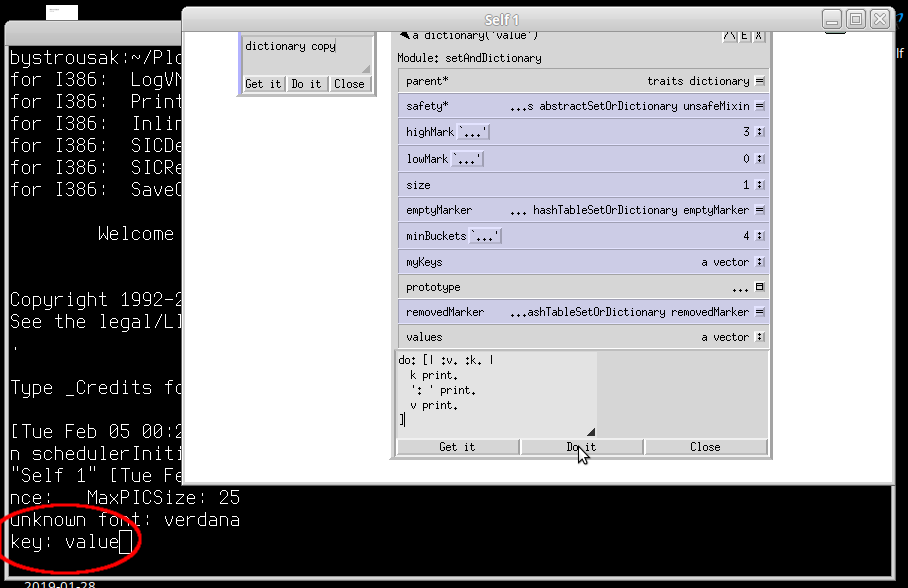Click the value icon on highMark row
Screen dimensions: 908x588
click(760, 132)
